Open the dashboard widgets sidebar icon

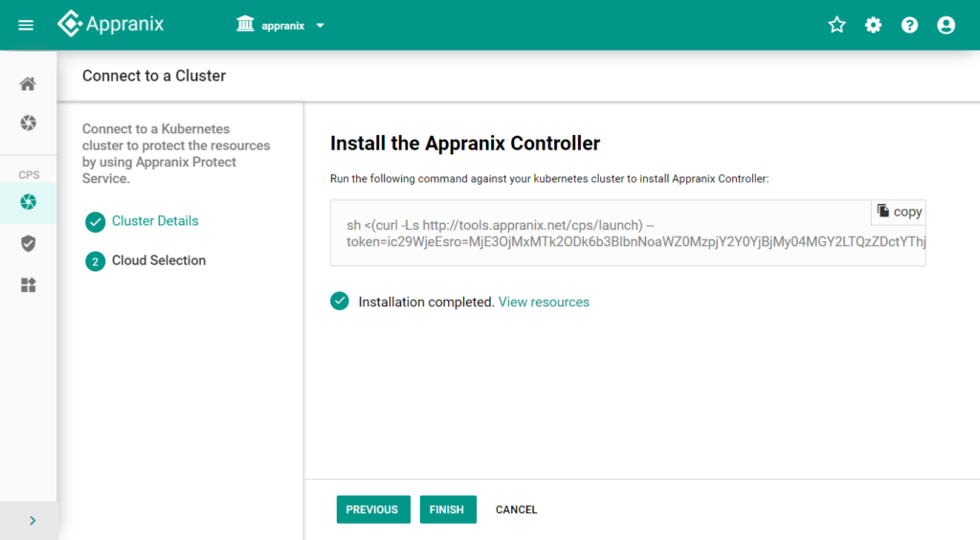tap(28, 285)
